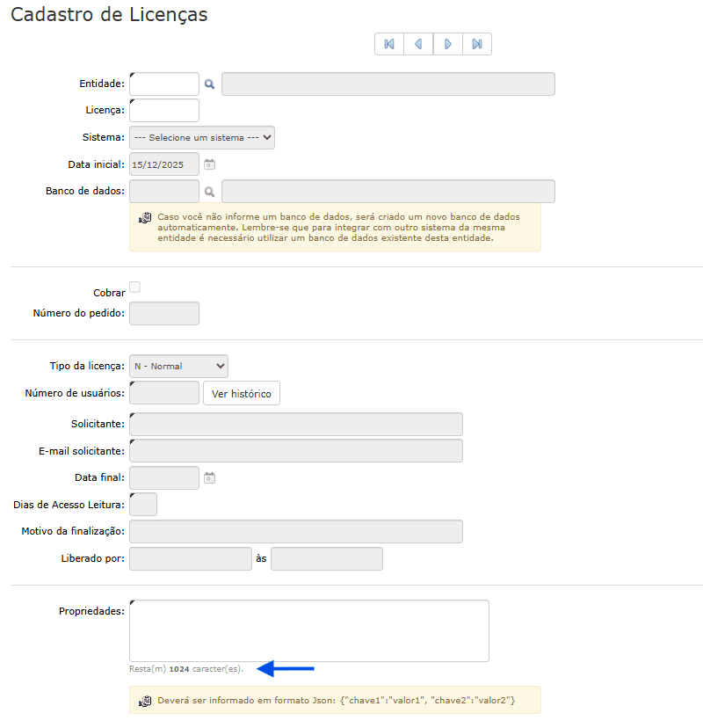Open the Banco de dados search magnifier
The height and width of the screenshot is (728, 703).
(x=210, y=191)
